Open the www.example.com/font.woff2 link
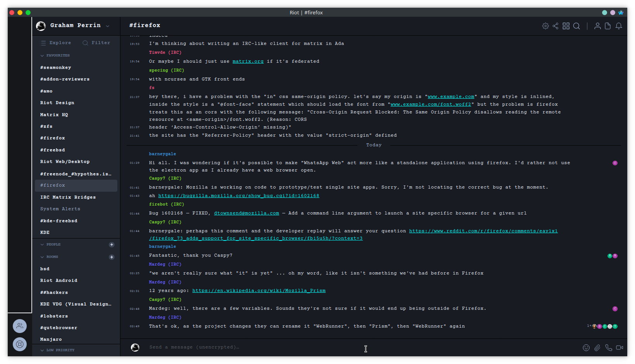This screenshot has height=364, width=635. click(431, 105)
